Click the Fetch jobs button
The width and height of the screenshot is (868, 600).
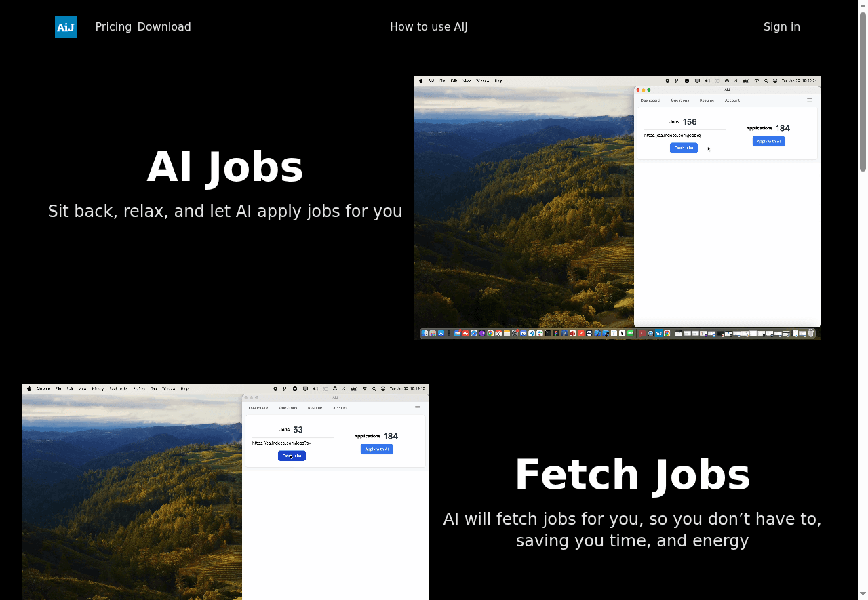[684, 148]
